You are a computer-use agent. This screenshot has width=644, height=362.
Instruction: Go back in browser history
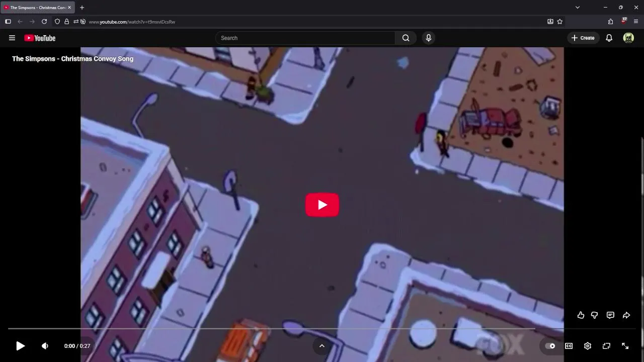(20, 22)
